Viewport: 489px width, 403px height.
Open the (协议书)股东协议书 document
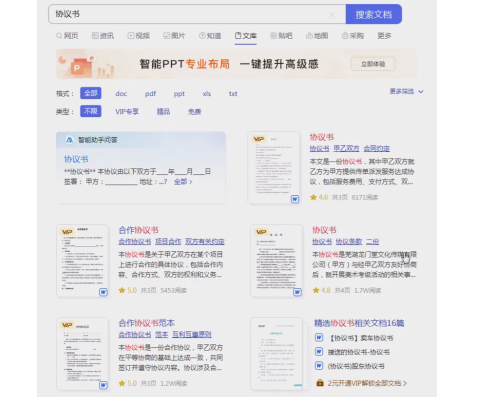tap(356, 366)
